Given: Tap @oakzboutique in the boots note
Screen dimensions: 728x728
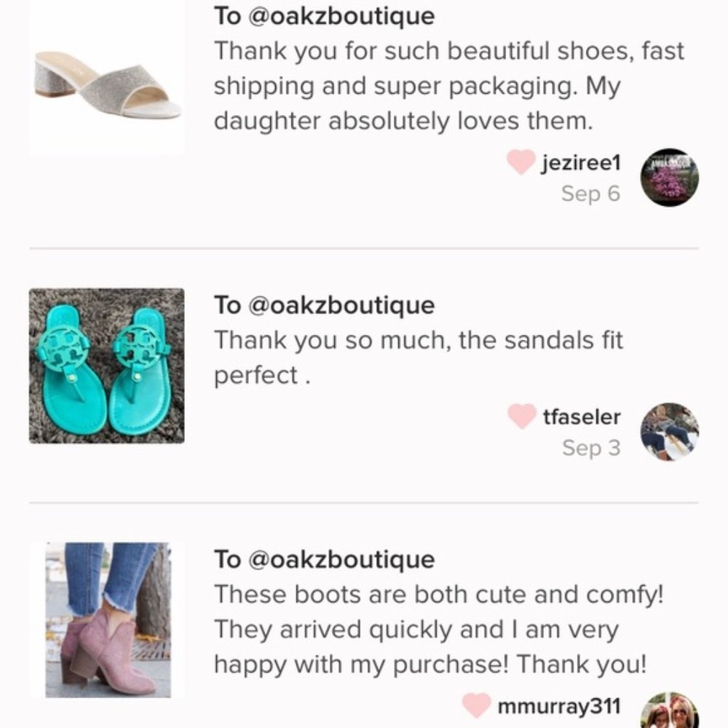Looking at the screenshot, I should click(341, 559).
